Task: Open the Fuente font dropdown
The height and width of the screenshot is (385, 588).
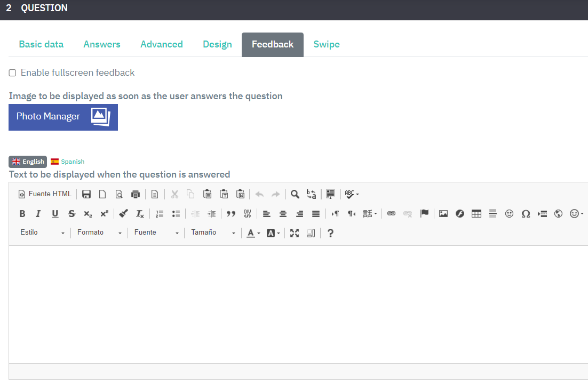Action: click(x=156, y=233)
